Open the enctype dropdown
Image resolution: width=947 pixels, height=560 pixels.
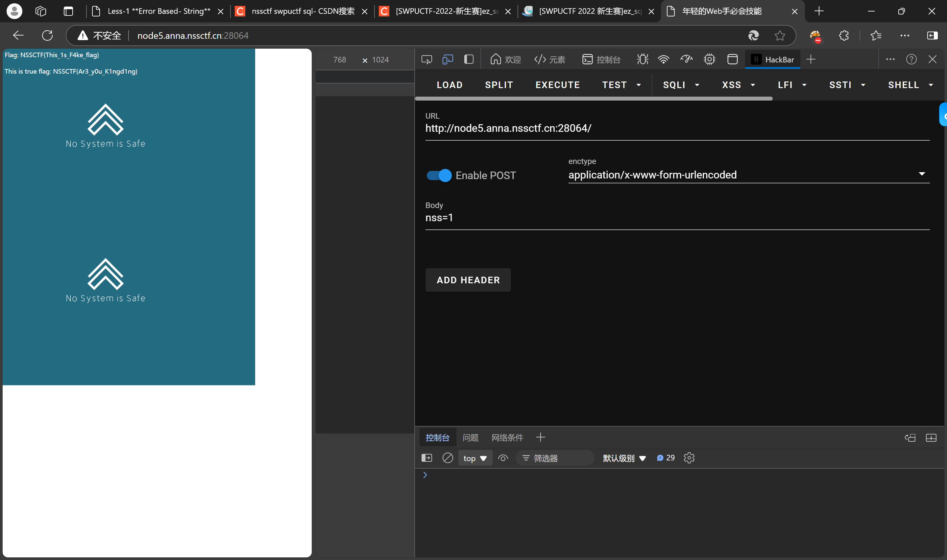coord(749,175)
